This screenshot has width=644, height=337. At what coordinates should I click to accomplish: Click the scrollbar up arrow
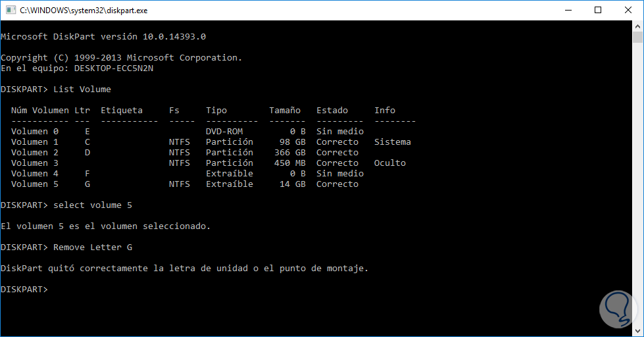pos(637,25)
